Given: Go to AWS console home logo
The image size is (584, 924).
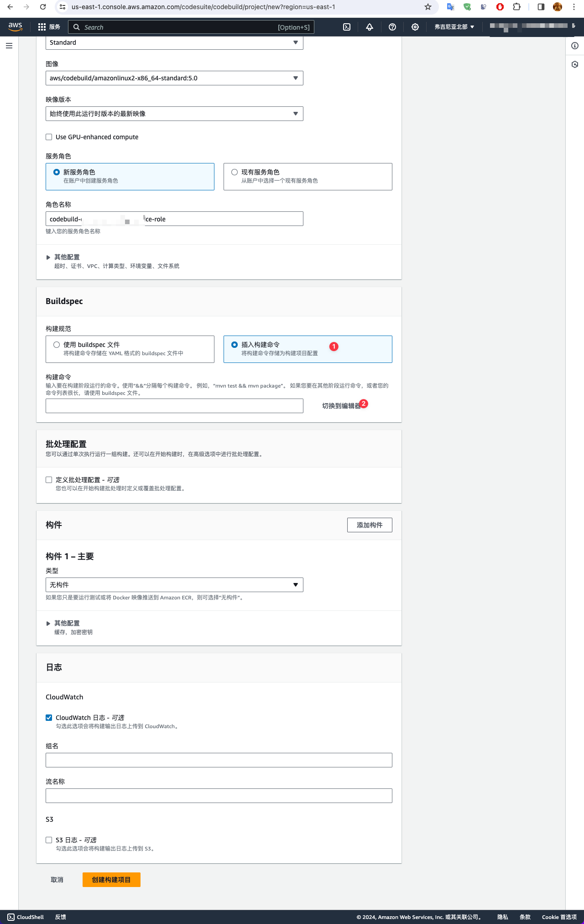Looking at the screenshot, I should point(16,27).
